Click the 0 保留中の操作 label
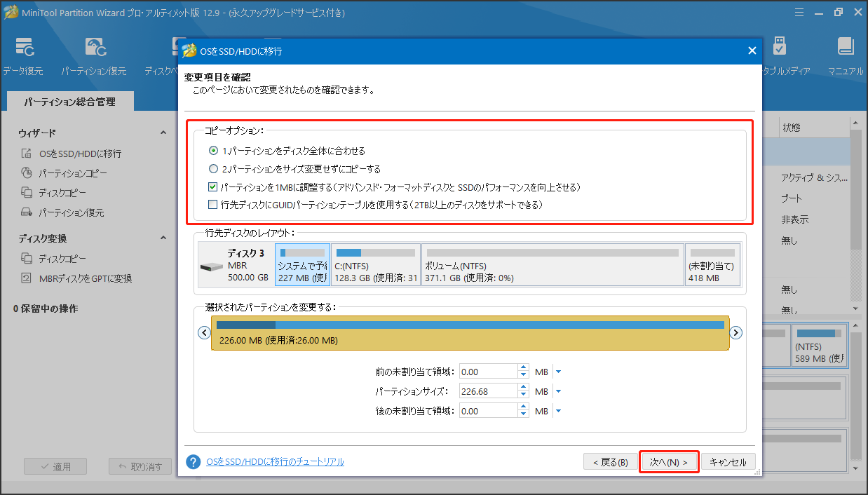 [46, 308]
